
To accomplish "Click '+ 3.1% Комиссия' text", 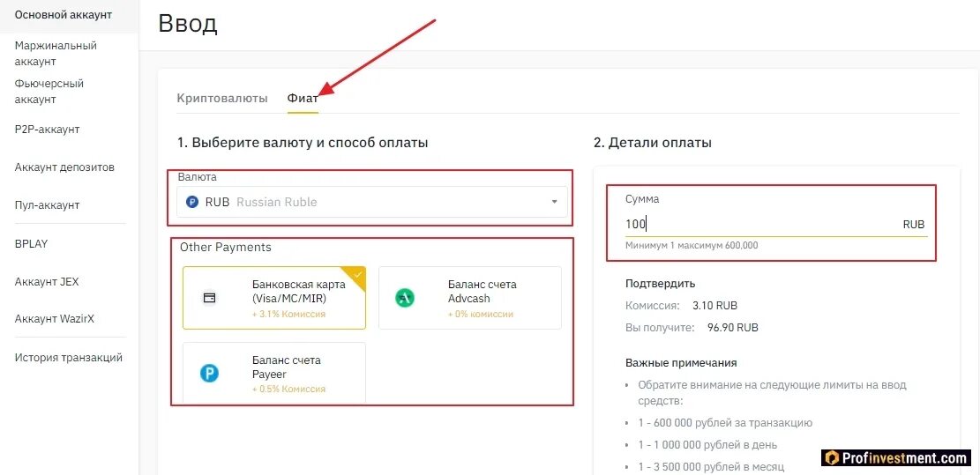I will click(288, 314).
